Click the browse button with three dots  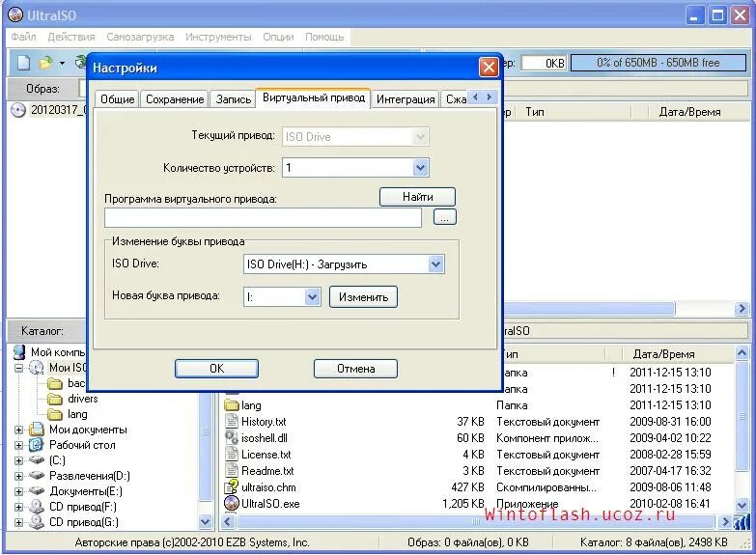pyautogui.click(x=444, y=217)
